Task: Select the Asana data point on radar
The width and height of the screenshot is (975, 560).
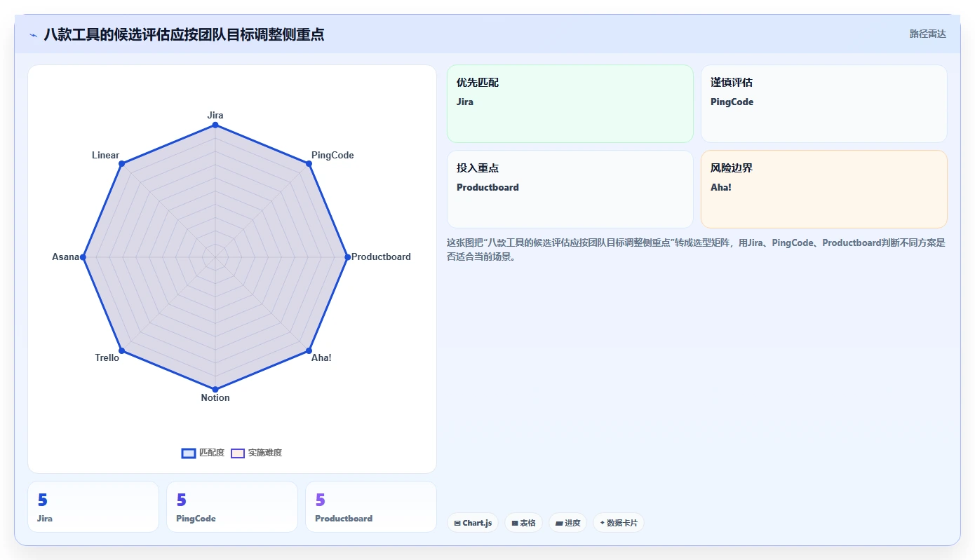Action: point(83,257)
